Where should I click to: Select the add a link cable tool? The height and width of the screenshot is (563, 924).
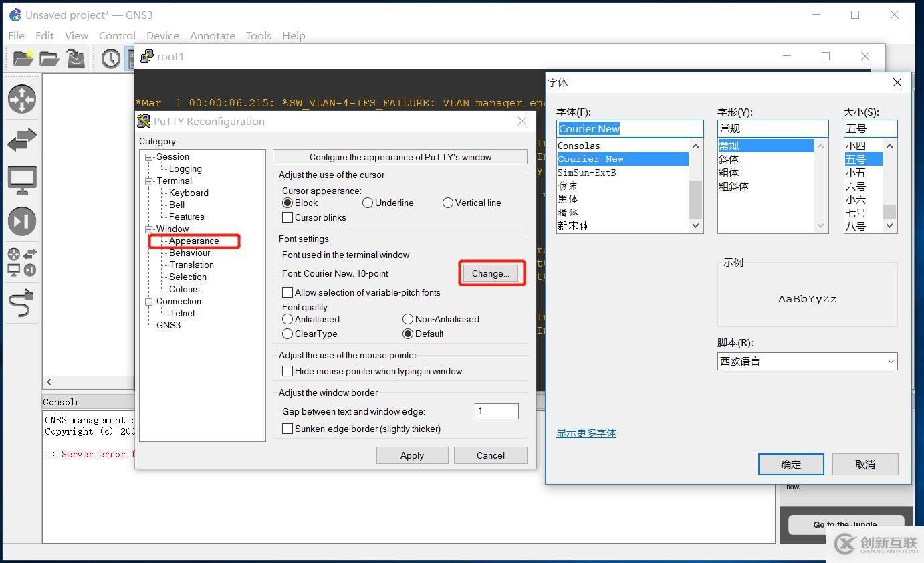22,303
